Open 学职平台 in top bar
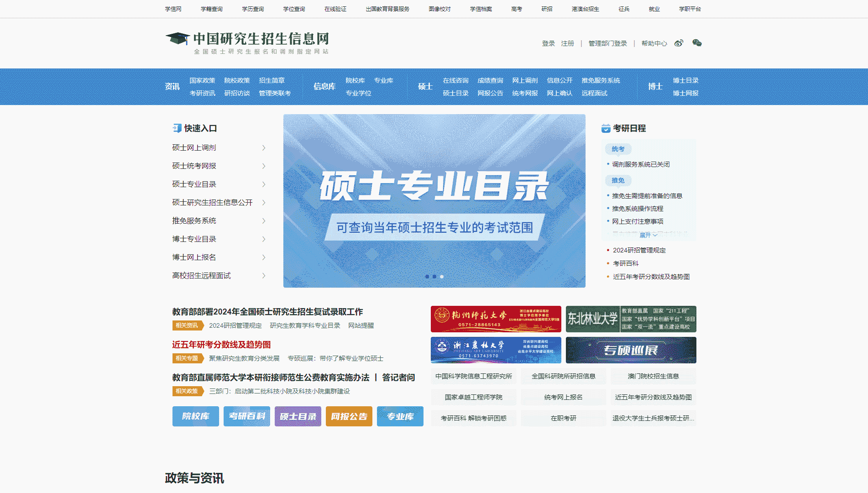868x493 pixels. pos(690,9)
